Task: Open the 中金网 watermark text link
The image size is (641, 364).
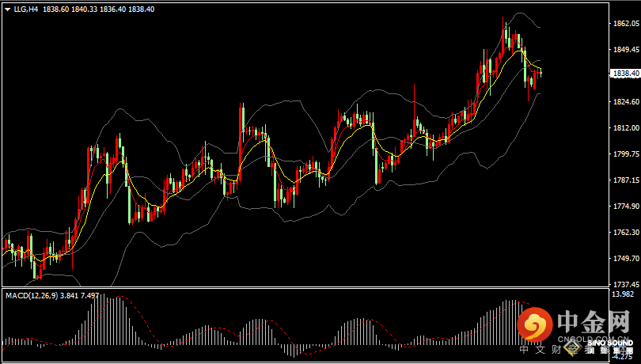Action: 593,324
